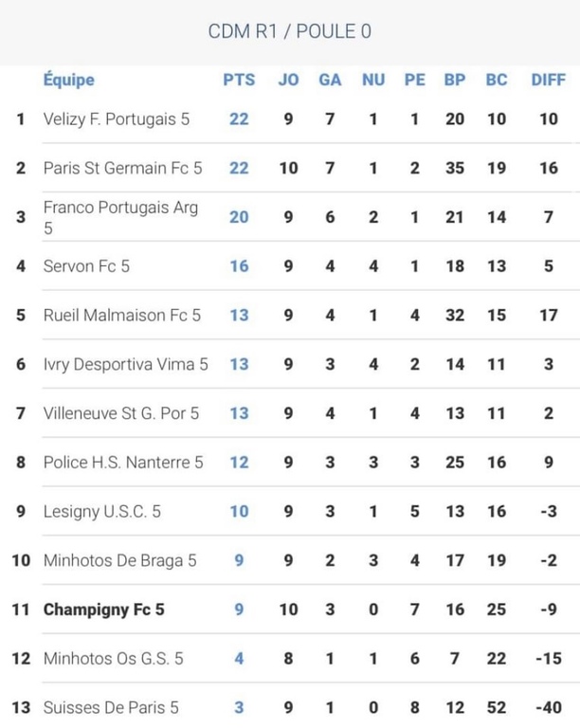Select the highlighted Champigny Fc 5 team
This screenshot has width=580, height=728.
pyautogui.click(x=104, y=610)
